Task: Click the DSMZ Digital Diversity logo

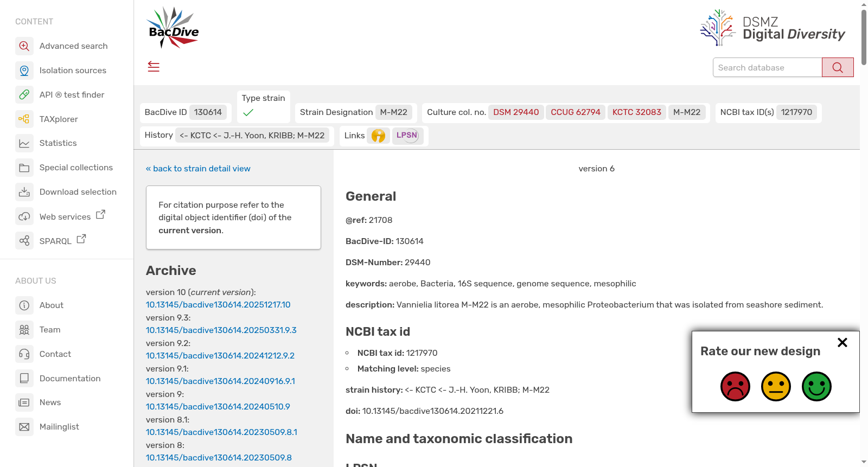Action: pyautogui.click(x=773, y=28)
